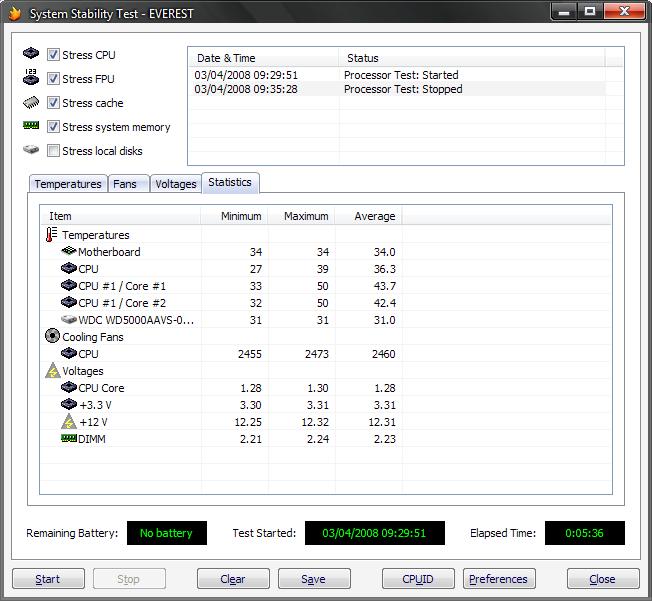Click the Voltages group heading
The image size is (652, 601).
(83, 371)
